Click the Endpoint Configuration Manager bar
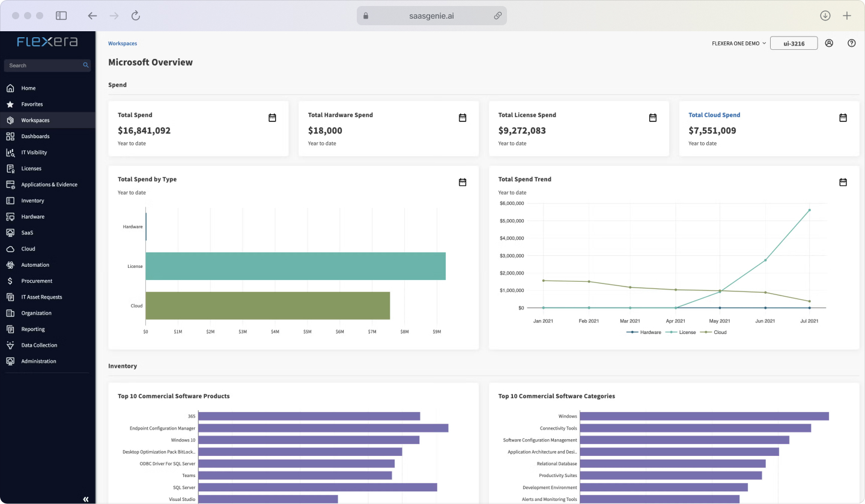This screenshot has width=865, height=504. coord(323,428)
